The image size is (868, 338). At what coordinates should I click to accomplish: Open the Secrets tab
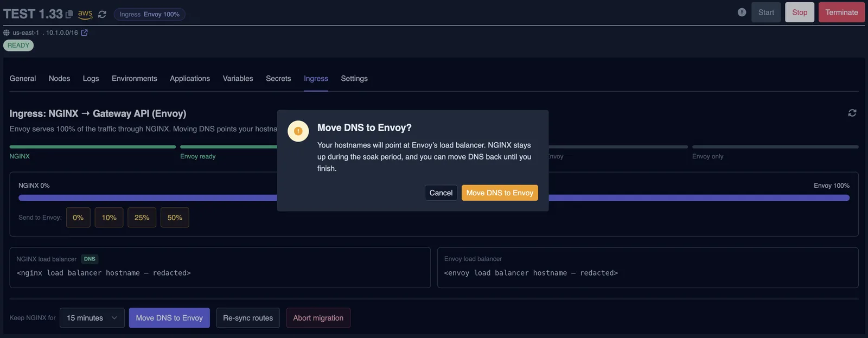(x=278, y=79)
